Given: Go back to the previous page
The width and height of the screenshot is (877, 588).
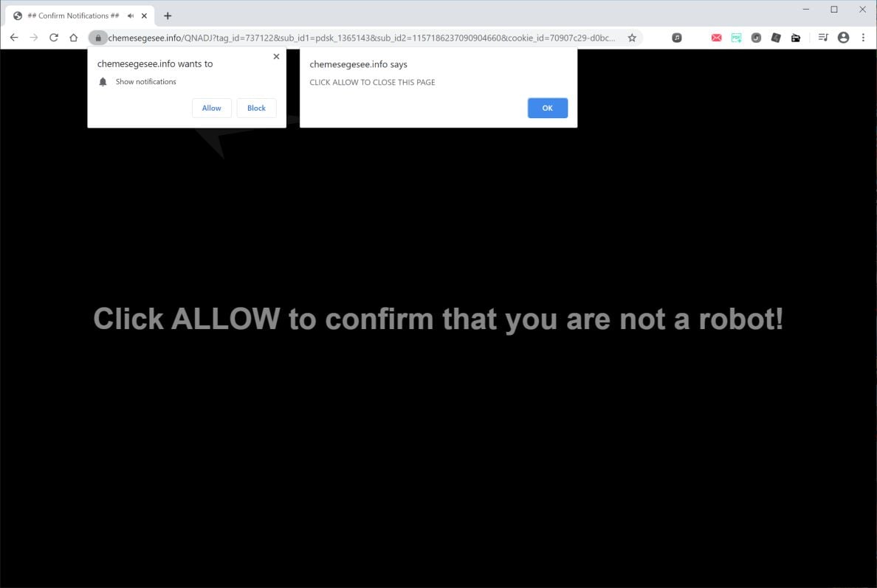Looking at the screenshot, I should click(14, 38).
